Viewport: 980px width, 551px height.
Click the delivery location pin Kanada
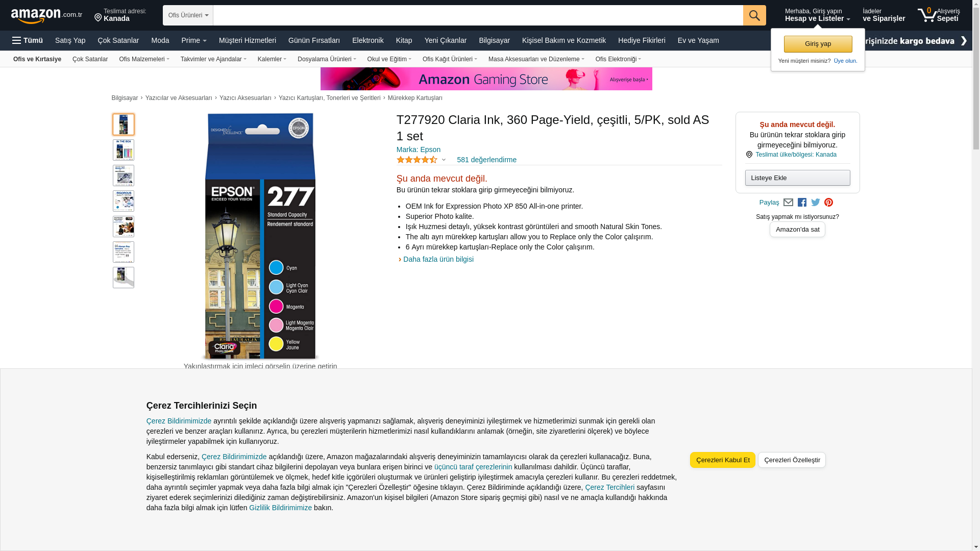120,15
